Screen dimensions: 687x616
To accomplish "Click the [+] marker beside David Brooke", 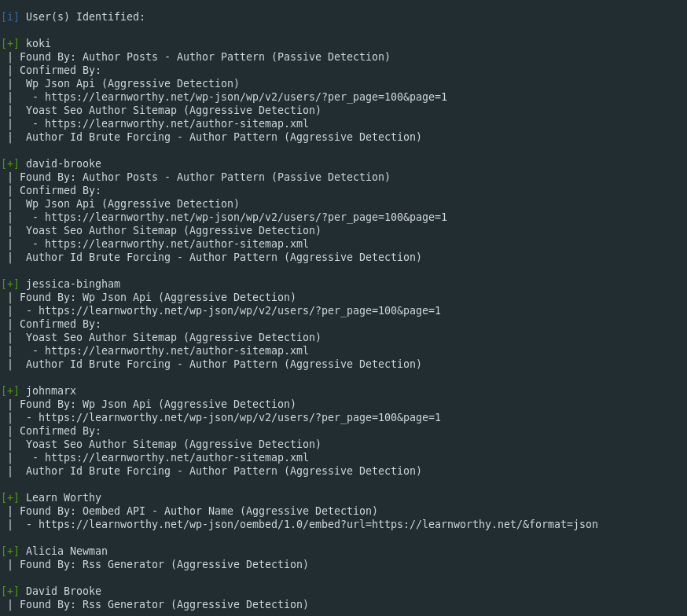I will (x=10, y=591).
